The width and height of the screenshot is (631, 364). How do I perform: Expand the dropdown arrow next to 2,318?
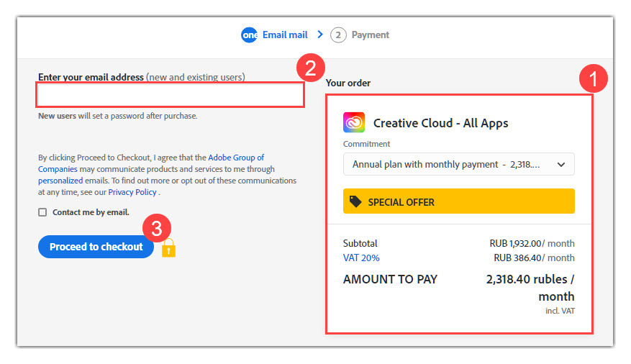click(x=561, y=165)
